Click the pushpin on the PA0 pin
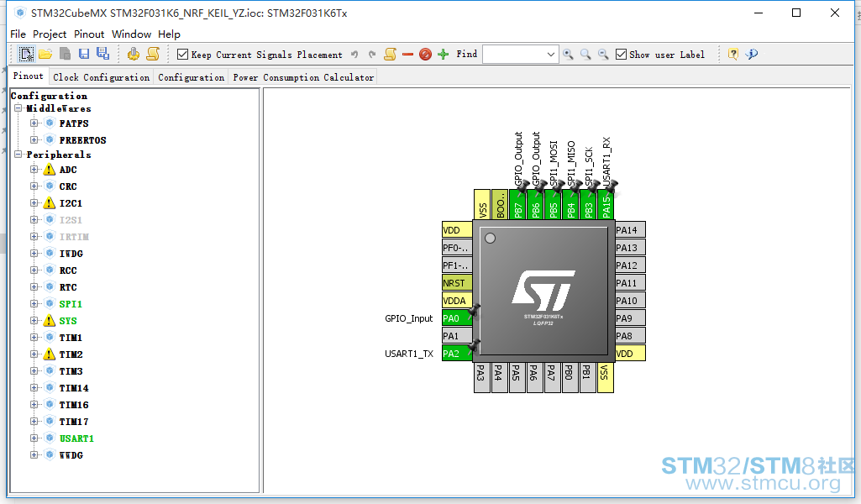The height and width of the screenshot is (504, 861). click(475, 312)
